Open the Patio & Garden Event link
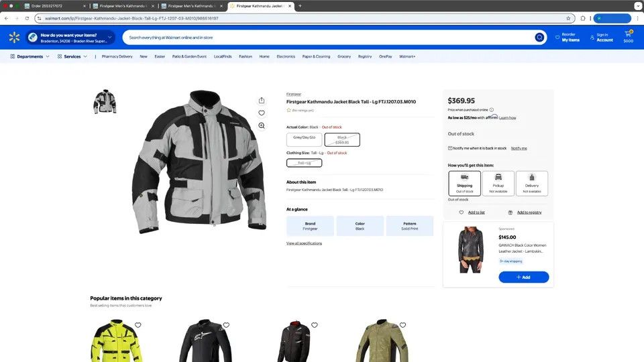 (x=189, y=56)
